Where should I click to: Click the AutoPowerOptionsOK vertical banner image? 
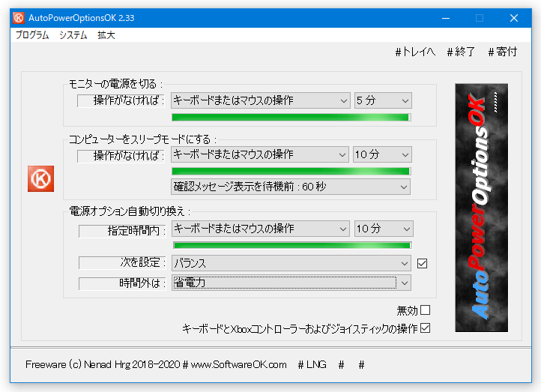coord(481,208)
